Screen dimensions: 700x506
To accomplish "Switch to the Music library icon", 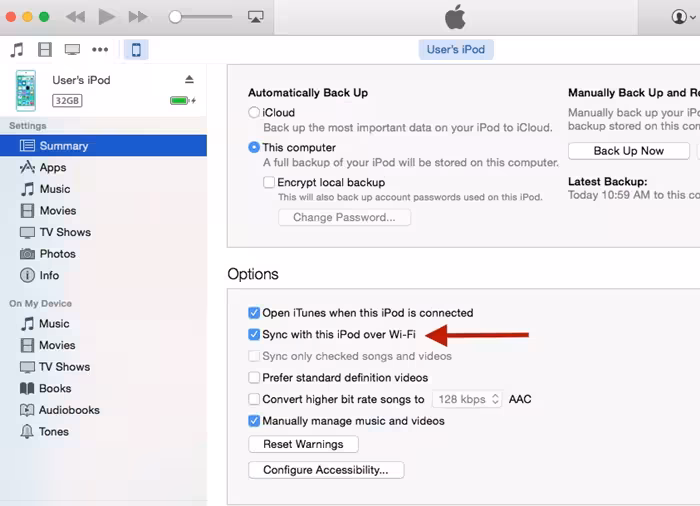I will point(17,50).
